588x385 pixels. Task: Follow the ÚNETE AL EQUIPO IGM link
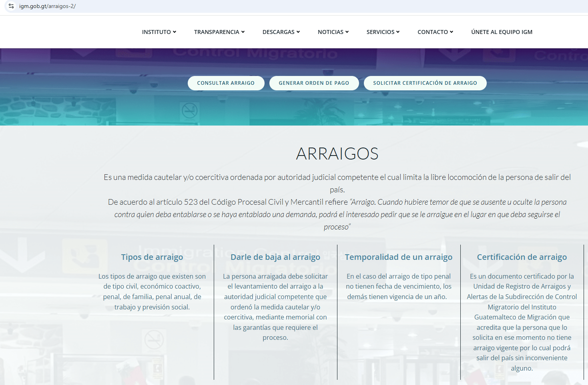point(502,32)
